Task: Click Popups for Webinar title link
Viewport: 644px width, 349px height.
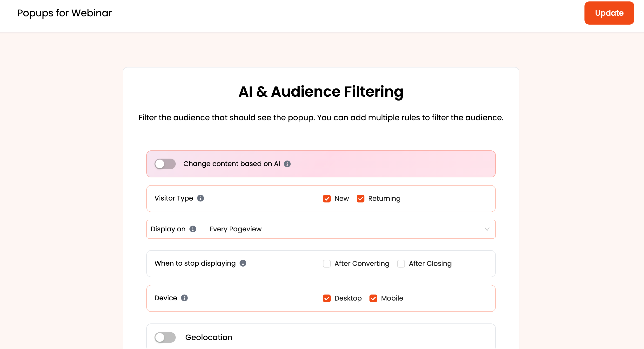Action: [64, 13]
